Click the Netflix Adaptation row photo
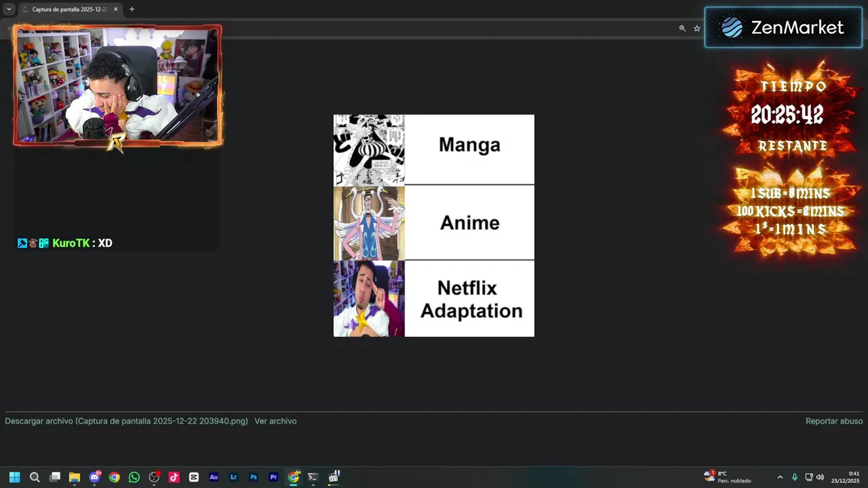The image size is (868, 488). [369, 299]
